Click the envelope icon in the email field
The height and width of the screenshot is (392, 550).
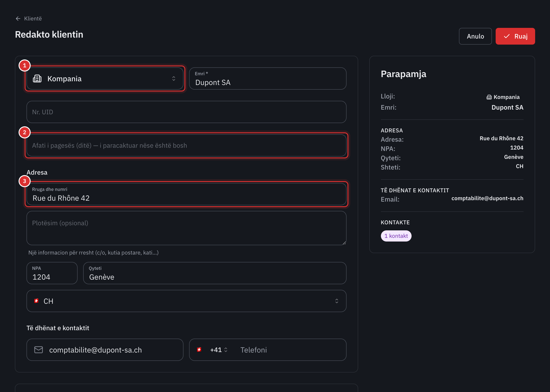(x=39, y=350)
